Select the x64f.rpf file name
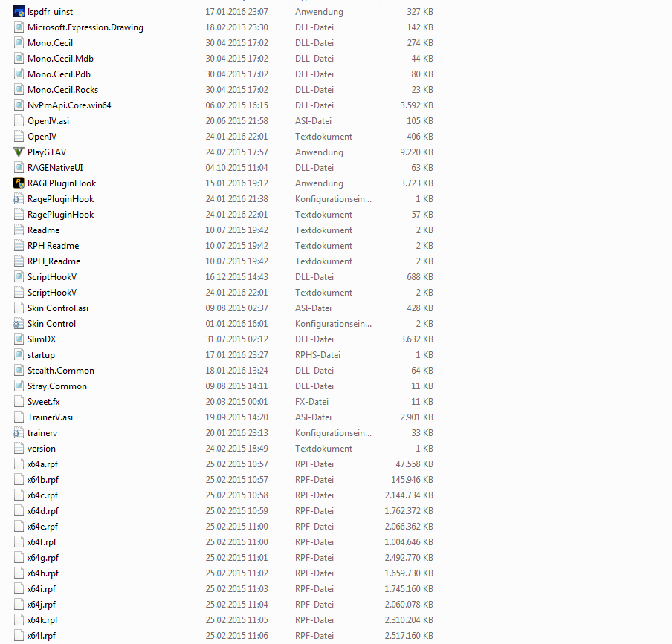The height and width of the screenshot is (644, 672). (42, 542)
